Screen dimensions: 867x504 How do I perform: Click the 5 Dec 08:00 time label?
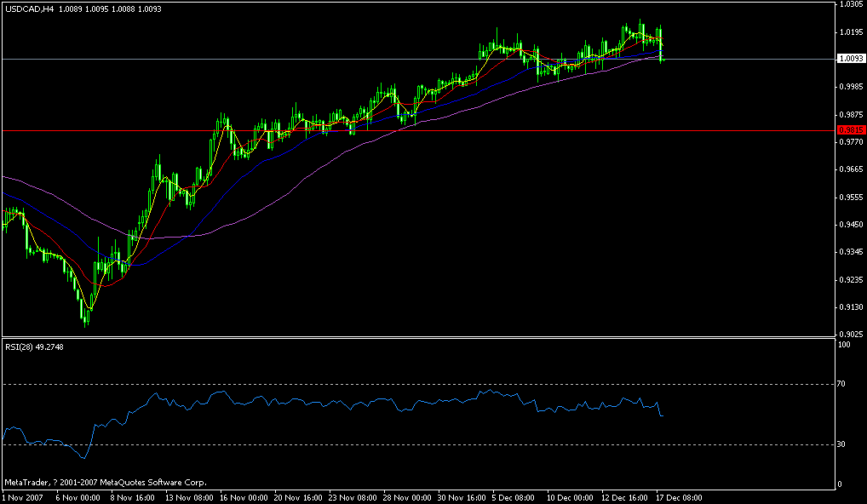[514, 497]
